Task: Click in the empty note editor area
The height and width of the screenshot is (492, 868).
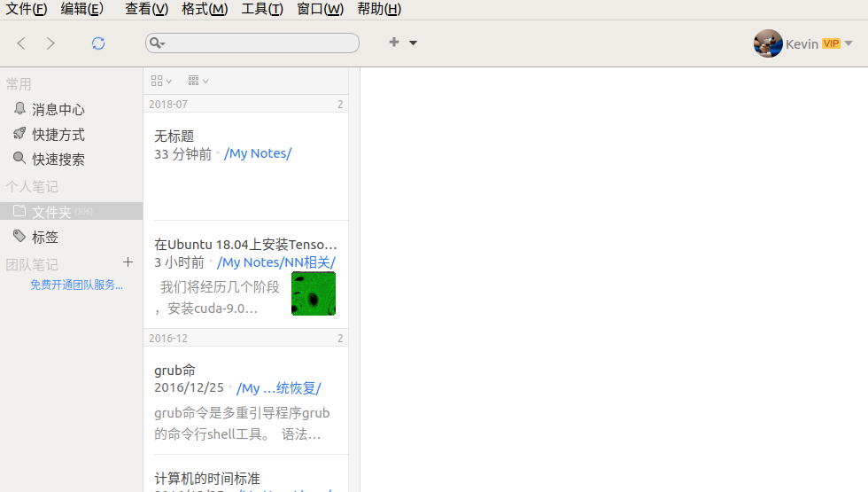Action: [x=614, y=280]
